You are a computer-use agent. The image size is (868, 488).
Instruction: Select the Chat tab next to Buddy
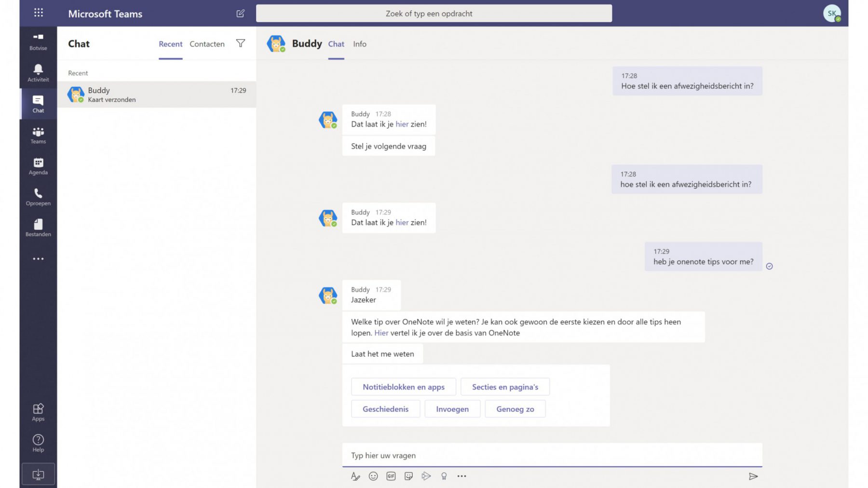(336, 44)
